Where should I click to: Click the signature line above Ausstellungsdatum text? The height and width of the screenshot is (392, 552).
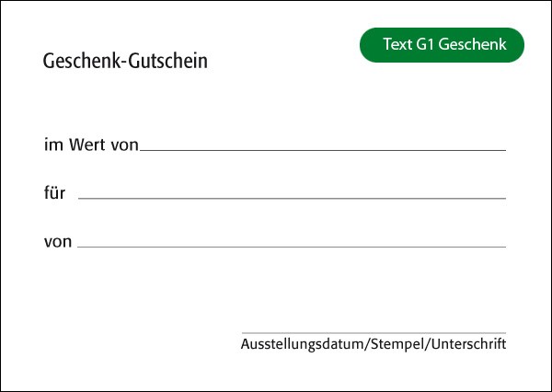[374, 333]
